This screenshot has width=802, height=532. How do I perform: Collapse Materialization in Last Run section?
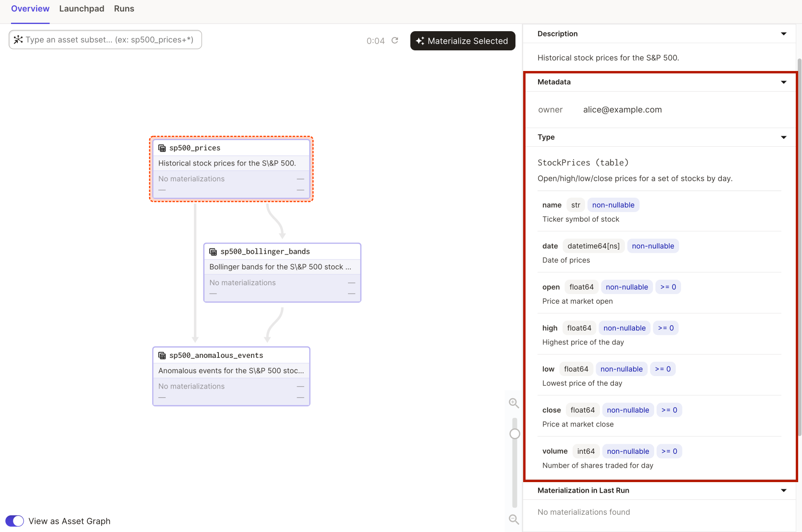pos(784,490)
